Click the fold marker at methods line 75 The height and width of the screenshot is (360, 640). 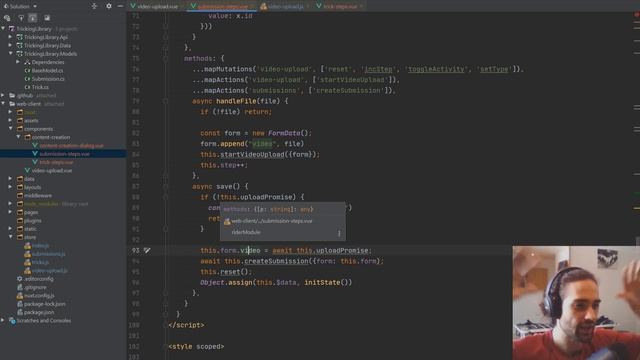click(x=165, y=58)
